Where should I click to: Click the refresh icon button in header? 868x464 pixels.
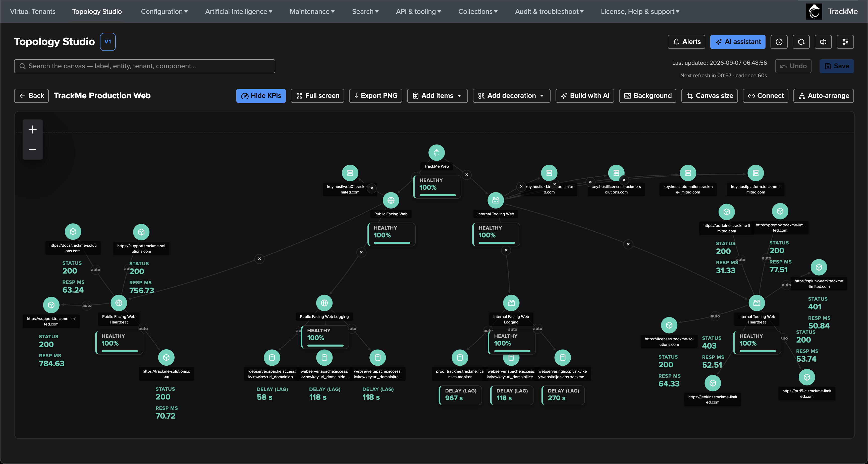[x=801, y=42]
